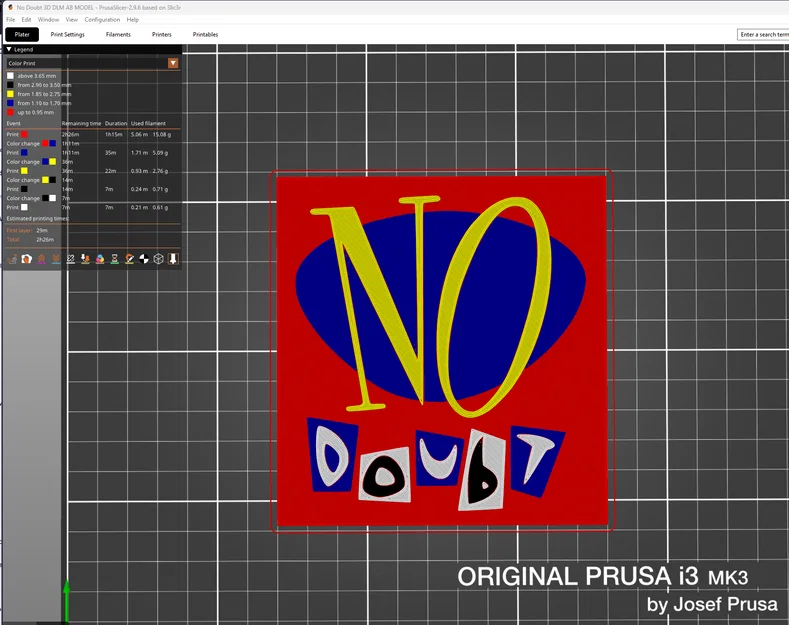Toggle Custom G-codes visibility icon
The width and height of the screenshot is (789, 625).
pyautogui.click(x=129, y=259)
